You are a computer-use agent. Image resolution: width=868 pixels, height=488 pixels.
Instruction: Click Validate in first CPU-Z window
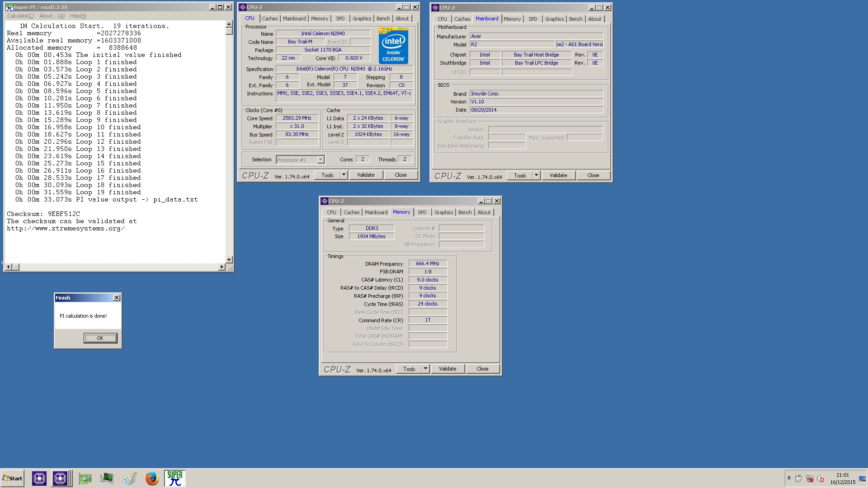coord(366,175)
